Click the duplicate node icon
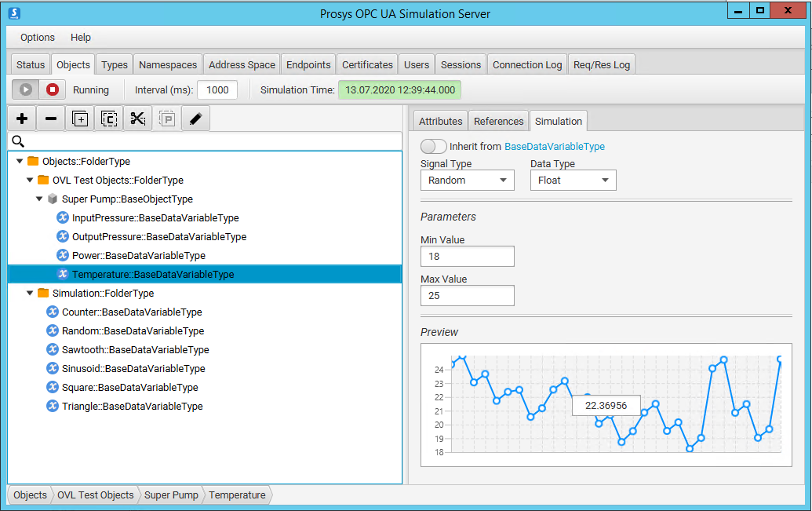The image size is (812, 511). point(80,119)
